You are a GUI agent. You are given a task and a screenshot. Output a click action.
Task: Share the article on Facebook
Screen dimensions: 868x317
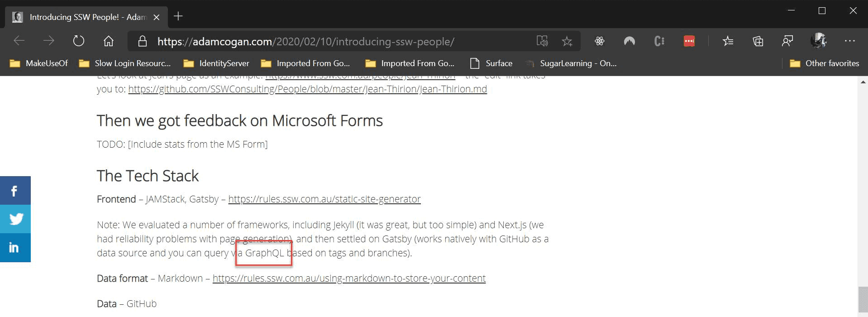click(x=15, y=191)
